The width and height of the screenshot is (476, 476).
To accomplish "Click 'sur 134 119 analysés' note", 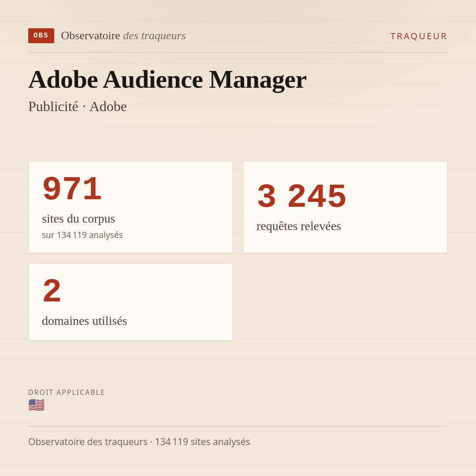I will tap(82, 235).
